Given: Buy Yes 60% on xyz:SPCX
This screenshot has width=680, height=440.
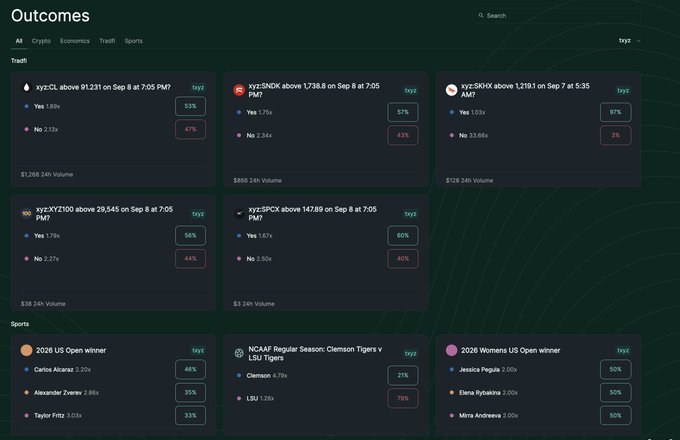Looking at the screenshot, I should pyautogui.click(x=403, y=235).
